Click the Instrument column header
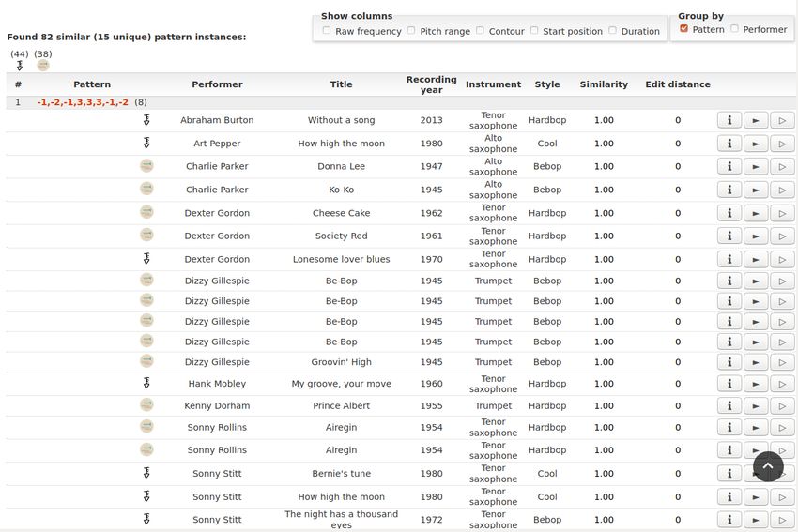This screenshot has height=532, width=798. [493, 84]
